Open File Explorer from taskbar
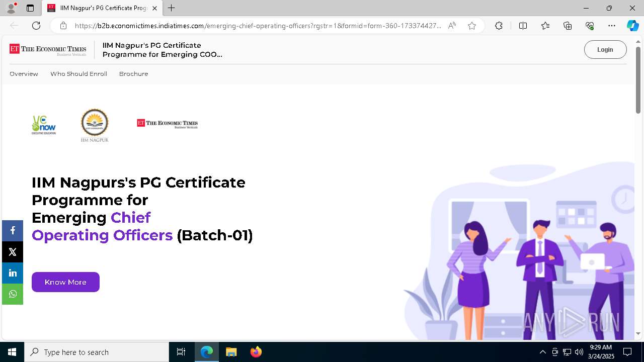This screenshot has height=362, width=644. tap(231, 352)
